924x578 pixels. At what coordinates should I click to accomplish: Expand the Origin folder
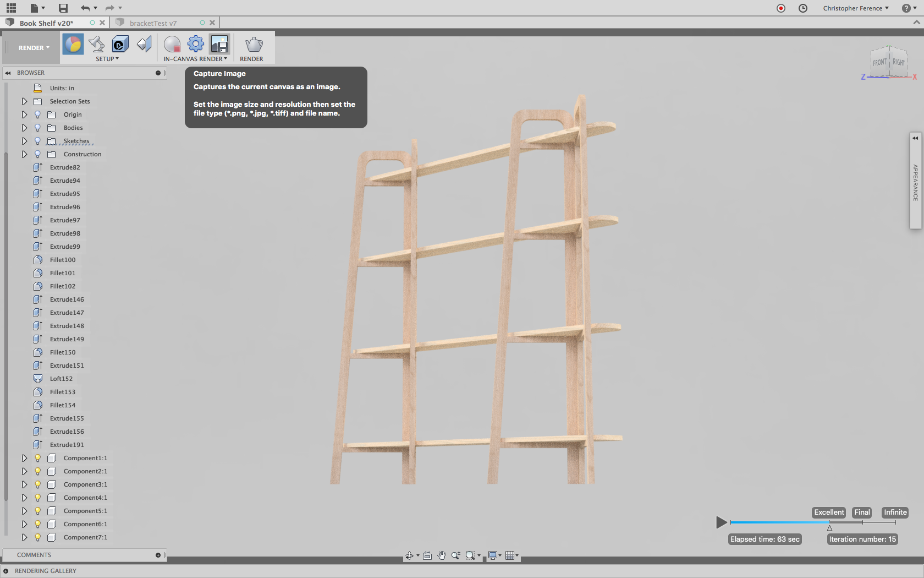click(x=24, y=114)
